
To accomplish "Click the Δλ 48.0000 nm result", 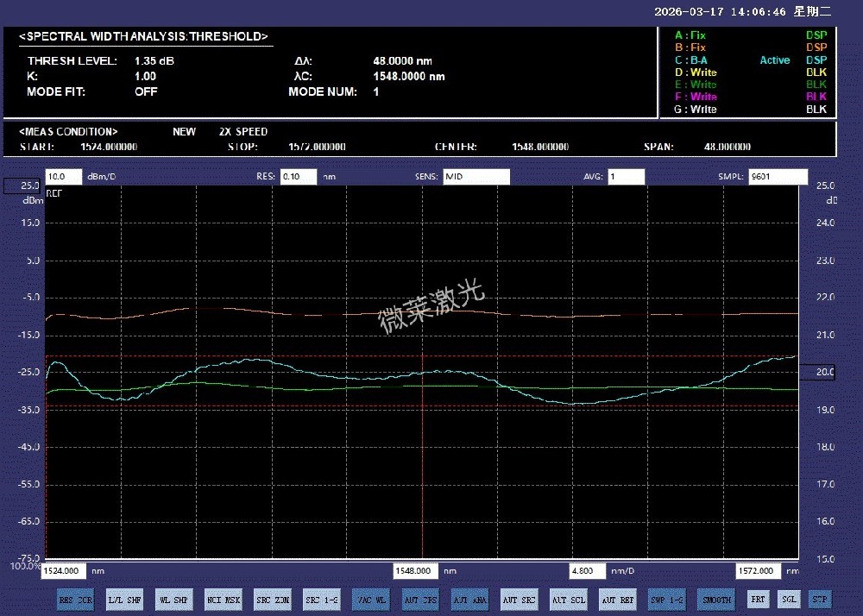I will point(402,61).
